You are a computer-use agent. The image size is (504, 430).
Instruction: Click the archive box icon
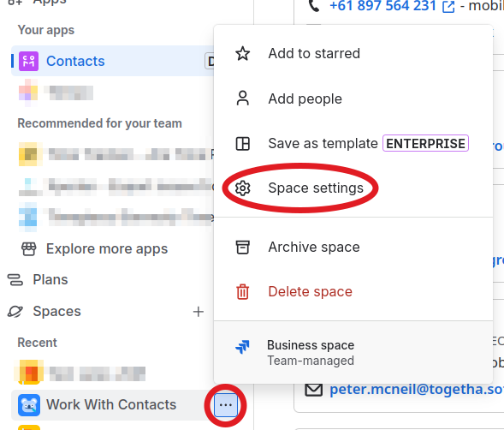tap(243, 248)
